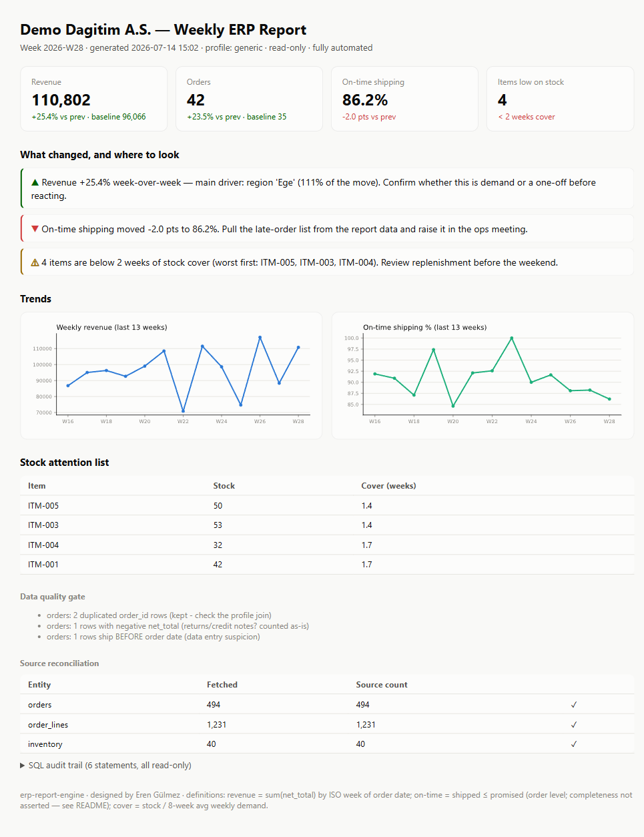Click '+23.5% vs prev · baseline 35' text
Viewport: 644px width, 837px height.
coord(237,117)
